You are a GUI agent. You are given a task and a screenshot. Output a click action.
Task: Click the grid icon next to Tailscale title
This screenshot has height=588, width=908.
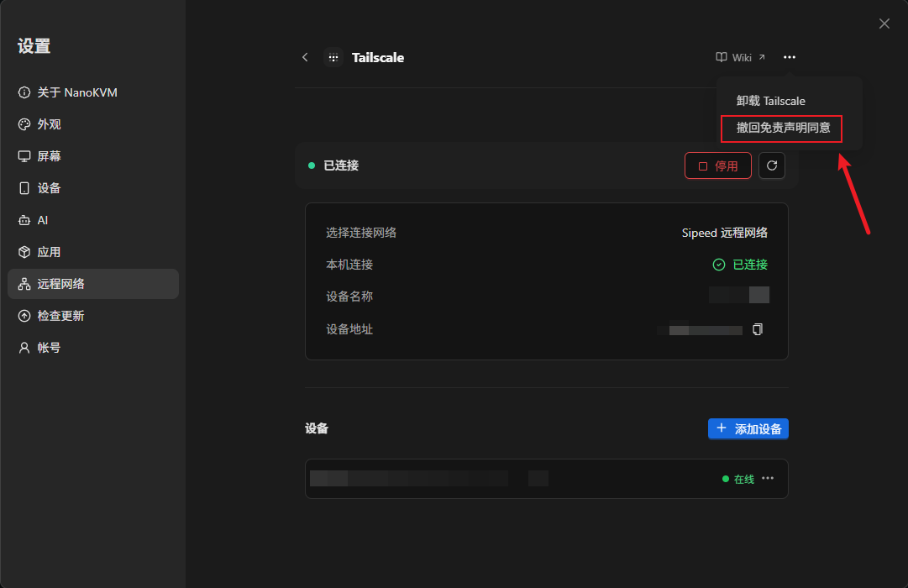tap(333, 57)
